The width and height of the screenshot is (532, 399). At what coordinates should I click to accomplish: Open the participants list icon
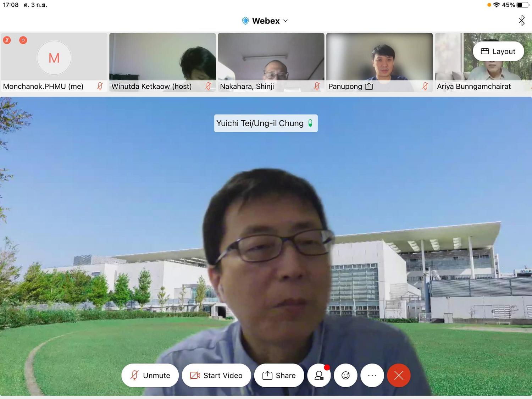[x=319, y=375]
